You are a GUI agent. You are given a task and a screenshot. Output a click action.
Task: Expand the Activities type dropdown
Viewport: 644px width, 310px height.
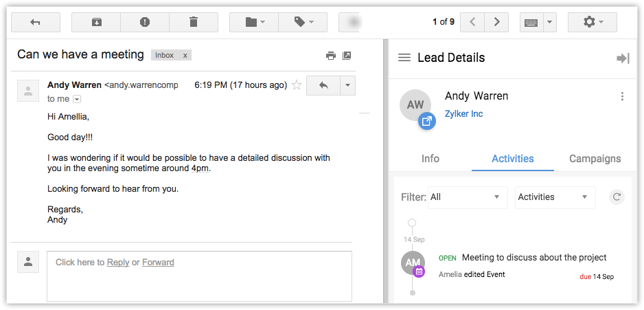(x=555, y=197)
